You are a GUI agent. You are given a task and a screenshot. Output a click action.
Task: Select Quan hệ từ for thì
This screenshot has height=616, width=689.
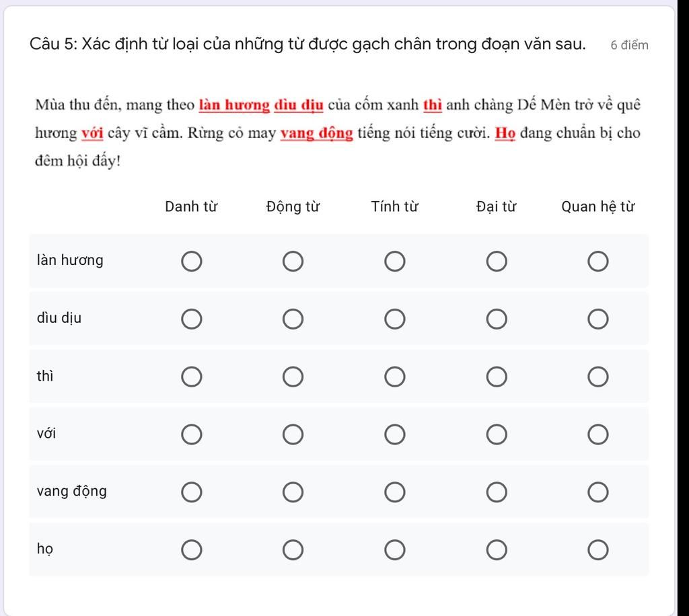pyautogui.click(x=598, y=377)
